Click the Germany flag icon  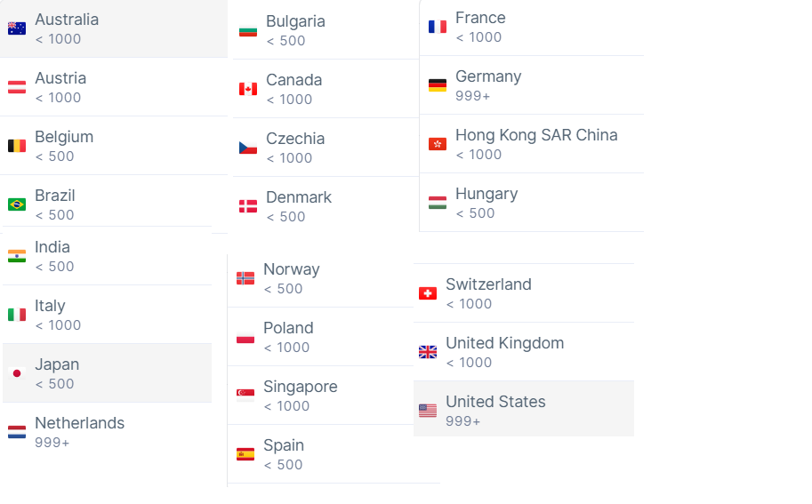coord(437,85)
